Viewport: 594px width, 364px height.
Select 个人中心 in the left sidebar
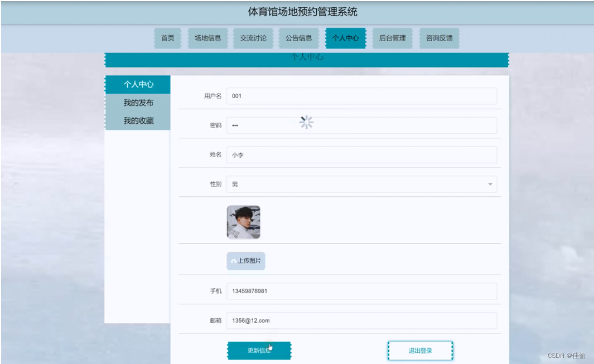click(138, 85)
